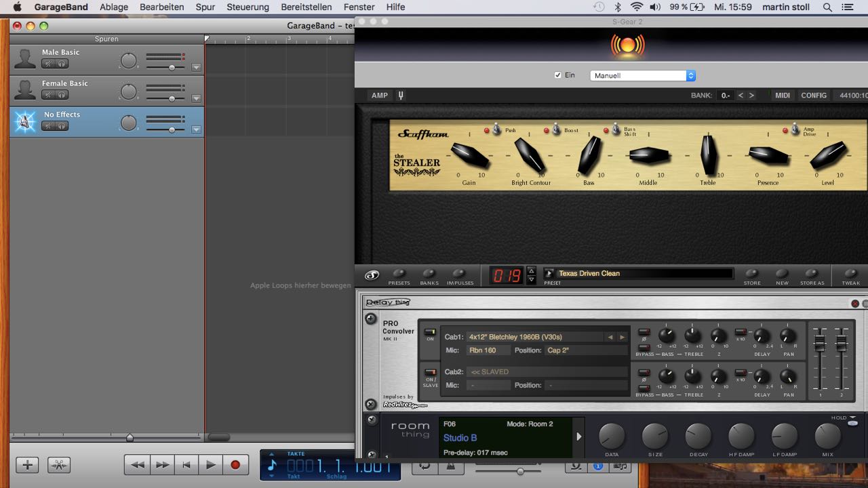The width and height of the screenshot is (868, 488).
Task: Add a new track with plus button
Action: click(x=27, y=465)
